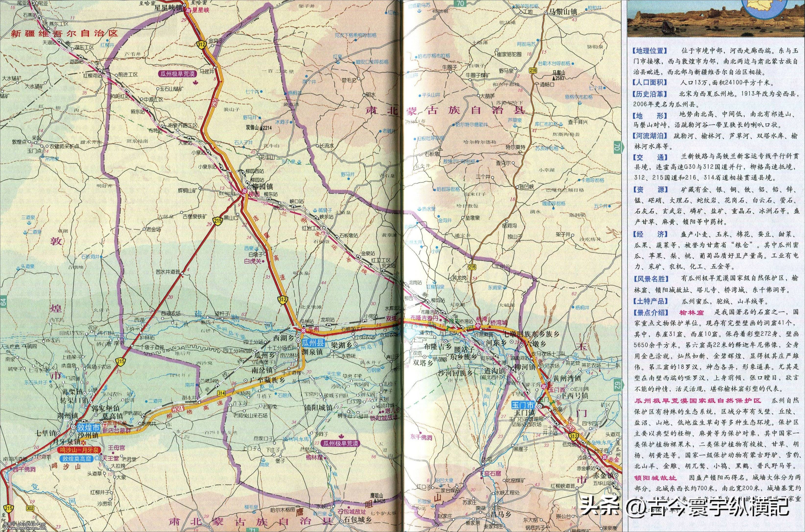The width and height of the screenshot is (805, 532).
Task: Click the green 70 page tab at top
Action: tap(461, 4)
